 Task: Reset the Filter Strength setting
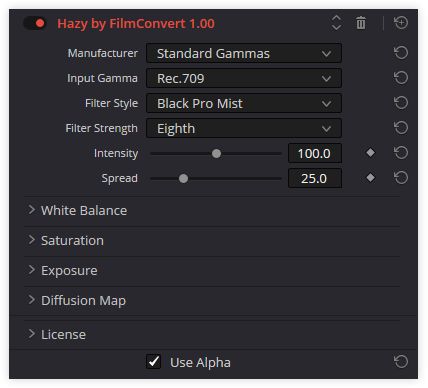coord(401,128)
